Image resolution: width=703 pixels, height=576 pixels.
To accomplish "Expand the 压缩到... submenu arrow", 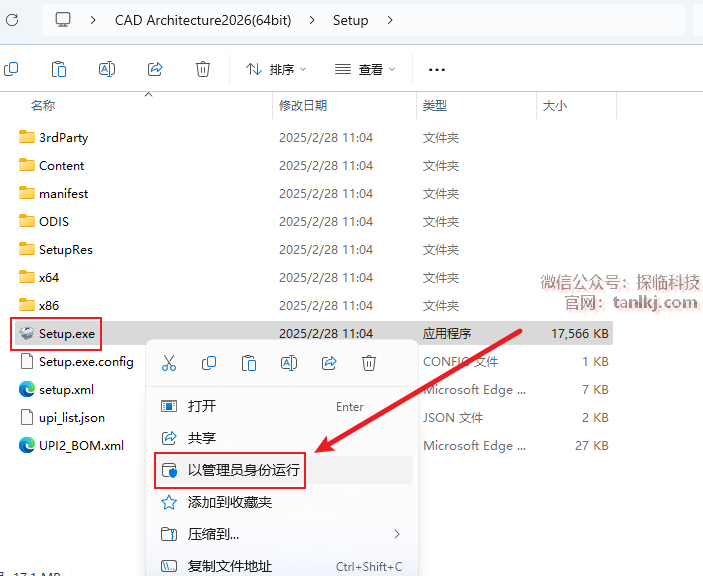I will (x=397, y=534).
